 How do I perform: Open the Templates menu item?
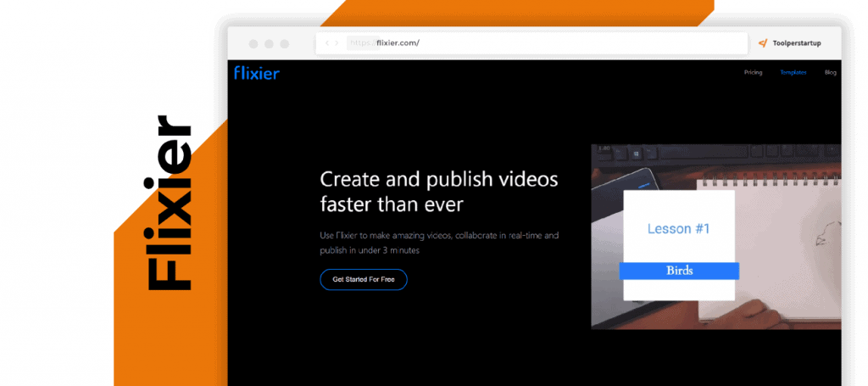coord(793,73)
